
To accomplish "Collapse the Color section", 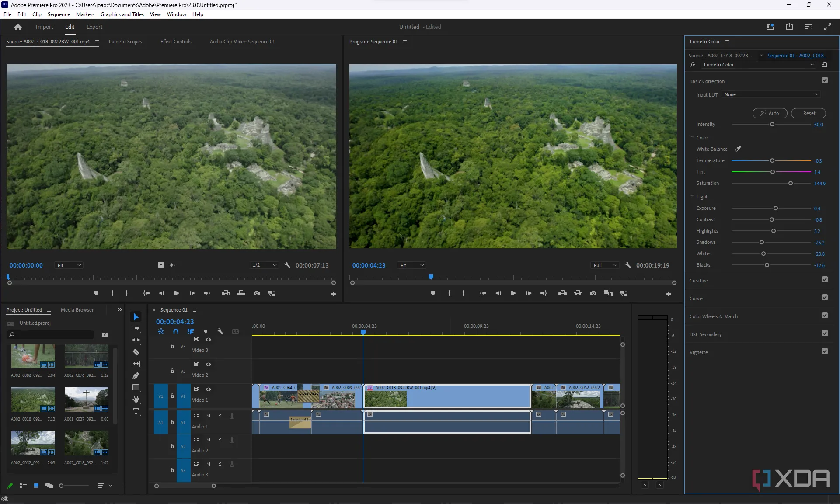I will point(692,137).
